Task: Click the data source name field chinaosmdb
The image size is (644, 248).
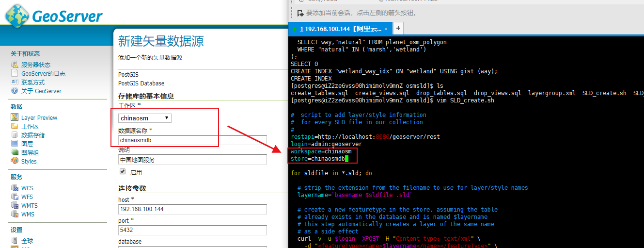Action: [192, 140]
